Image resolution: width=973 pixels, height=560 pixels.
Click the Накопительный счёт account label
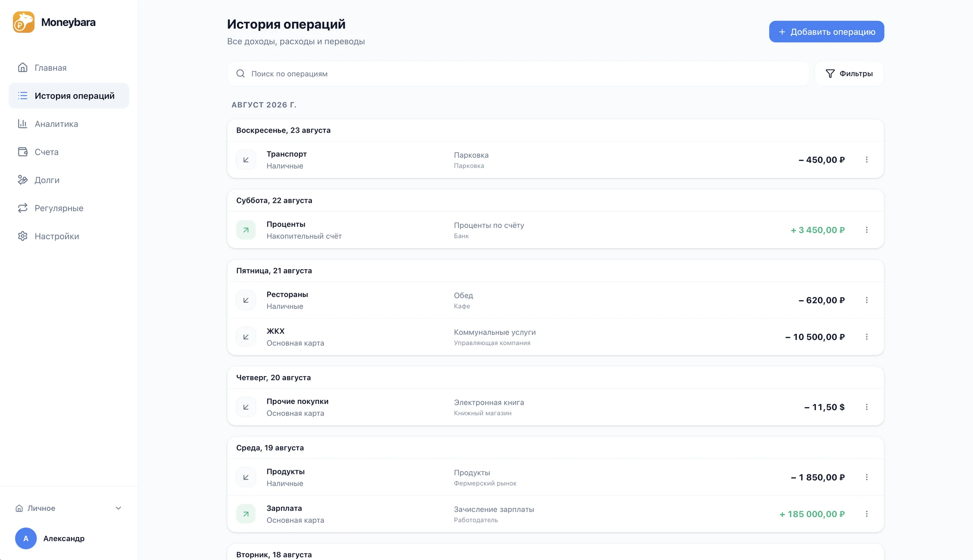coord(304,236)
